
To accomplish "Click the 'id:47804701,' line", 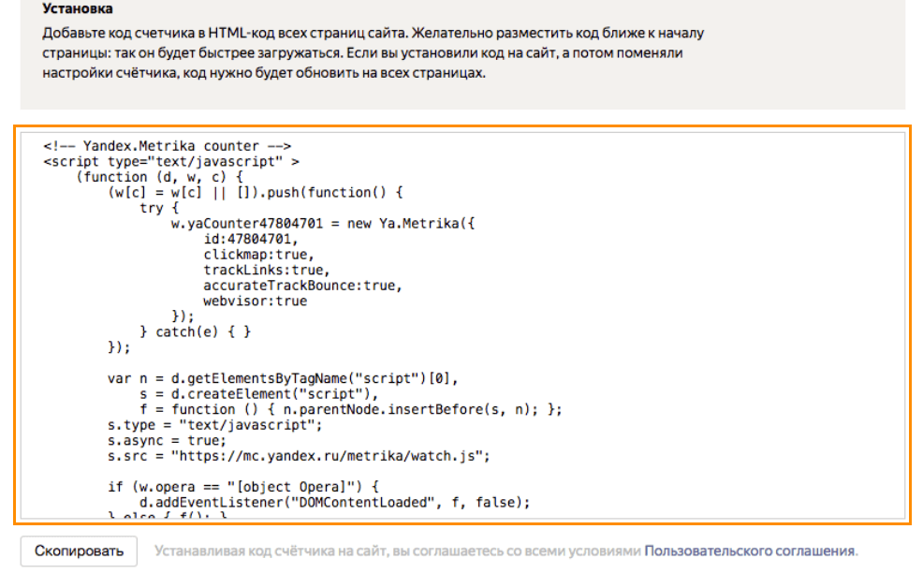I will pyautogui.click(x=251, y=239).
